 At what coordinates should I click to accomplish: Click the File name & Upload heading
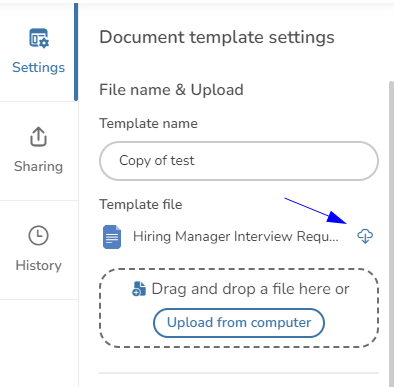[171, 90]
